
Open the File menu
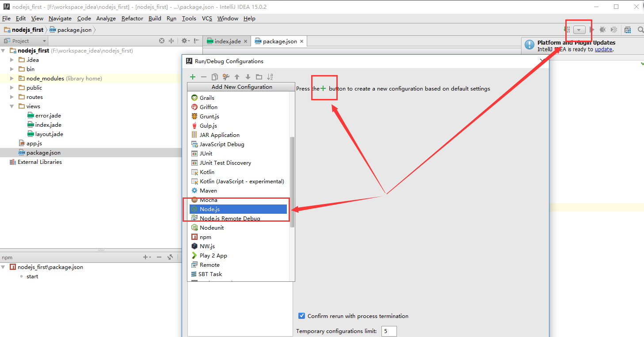(6, 18)
